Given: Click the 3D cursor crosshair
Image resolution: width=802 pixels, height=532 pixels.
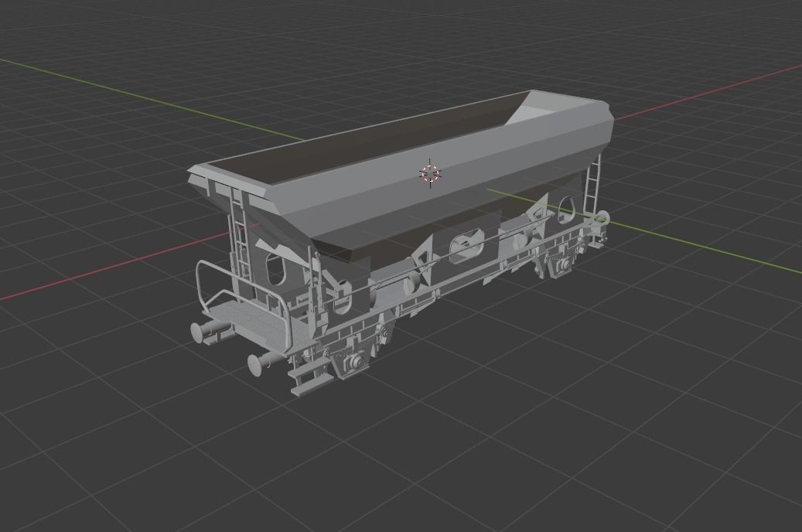Looking at the screenshot, I should pos(430,173).
